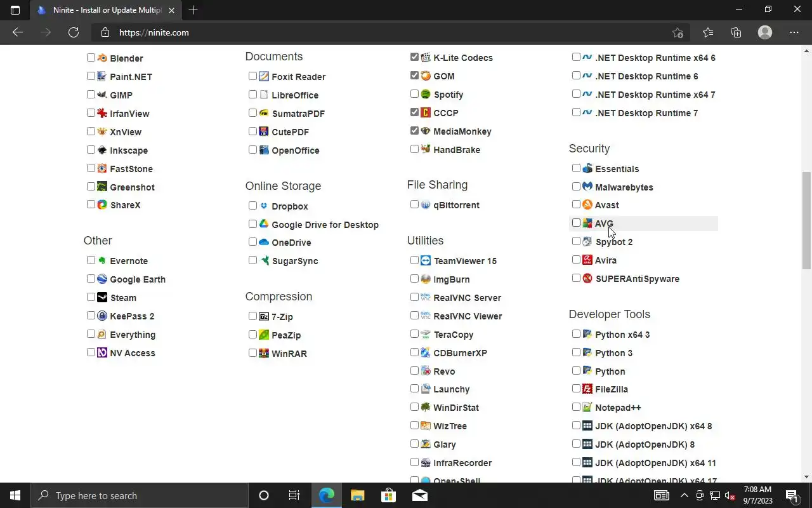Screen dimensions: 812x508
Task: Enable the LibreOffice checkbox
Action: (x=252, y=95)
